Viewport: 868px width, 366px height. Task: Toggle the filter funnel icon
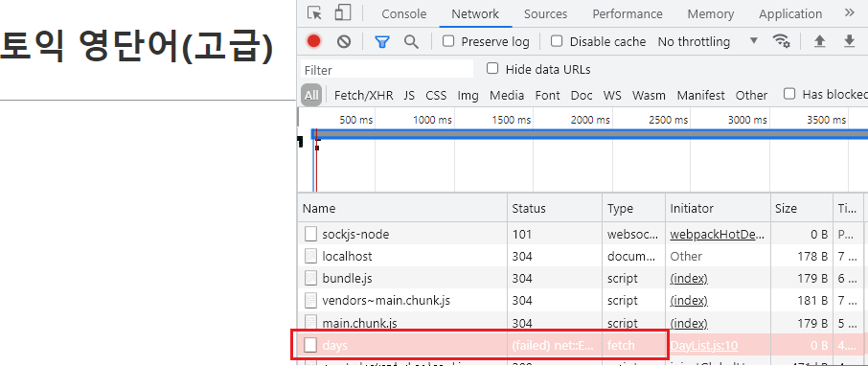point(382,41)
